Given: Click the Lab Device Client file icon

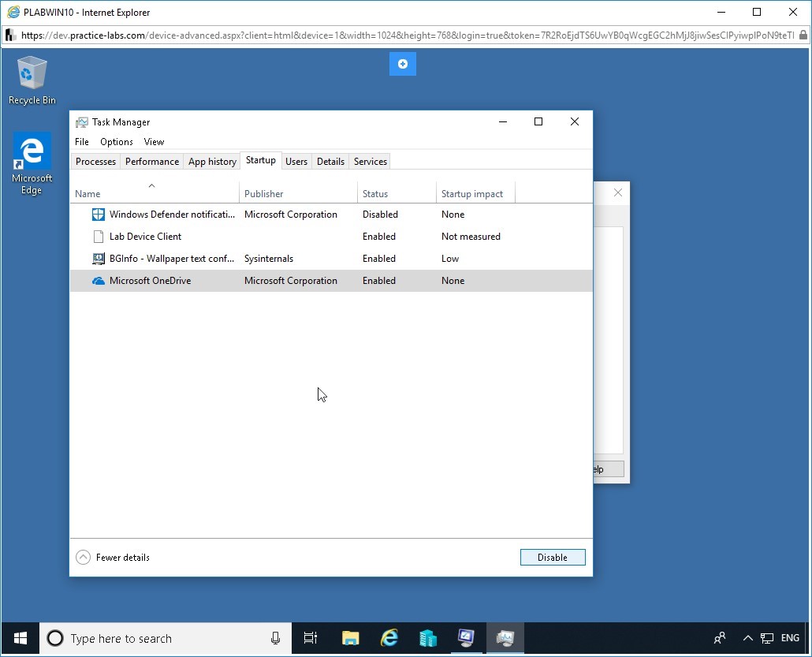Looking at the screenshot, I should coord(98,237).
